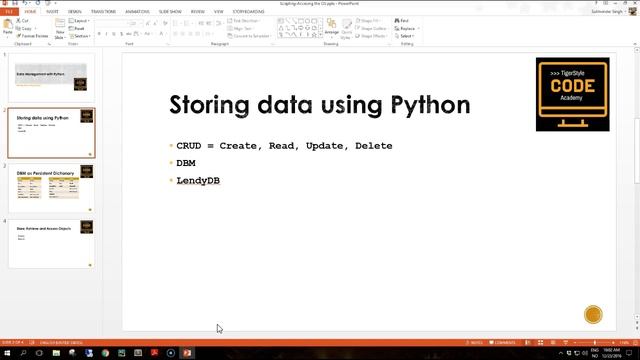This screenshot has height=360, width=640.
Task: Toggle the Comments pane in status bar
Action: click(502, 342)
